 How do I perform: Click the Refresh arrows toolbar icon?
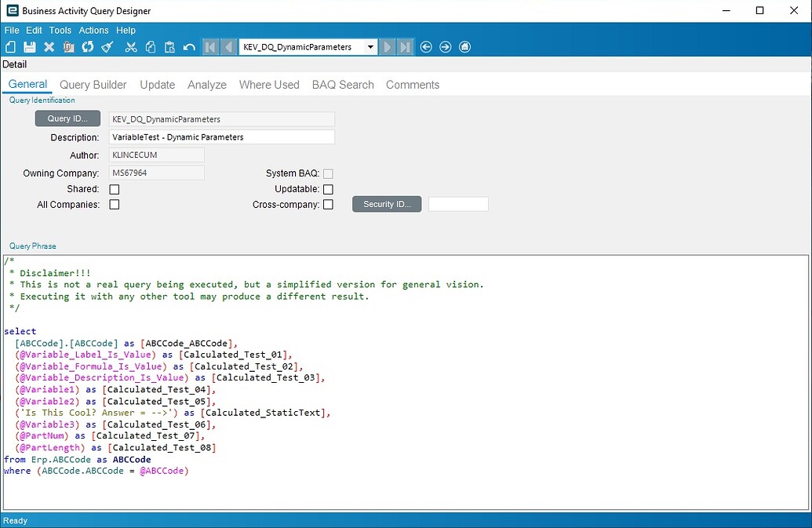pos(88,47)
